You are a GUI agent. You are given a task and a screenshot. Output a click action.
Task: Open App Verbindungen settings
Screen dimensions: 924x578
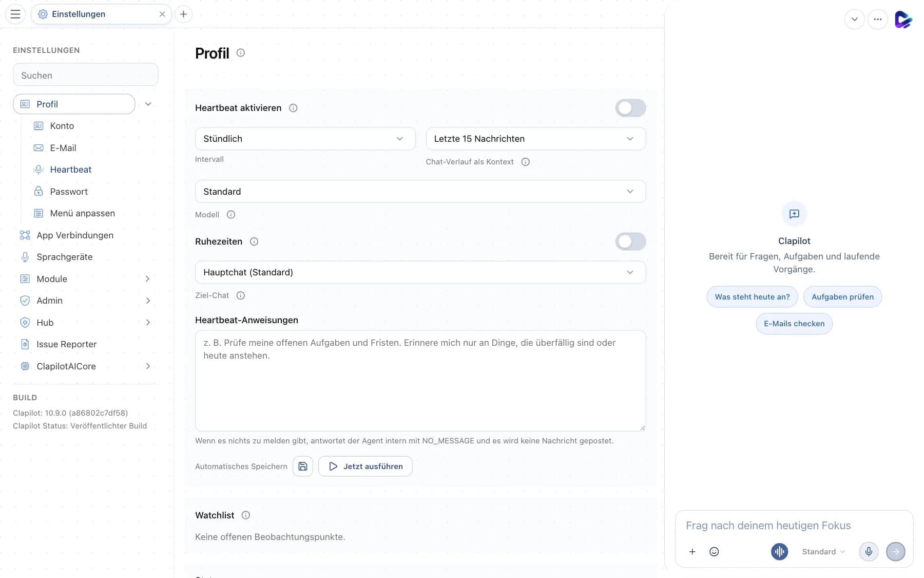[75, 235]
